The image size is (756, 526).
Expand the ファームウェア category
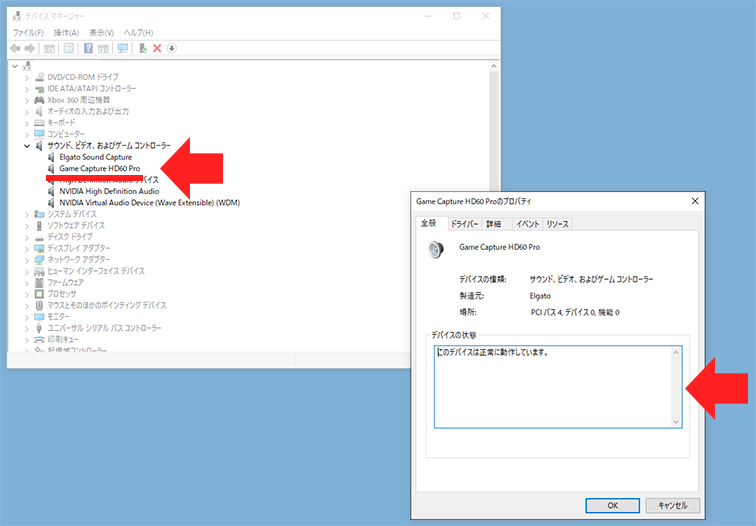pyautogui.click(x=27, y=283)
